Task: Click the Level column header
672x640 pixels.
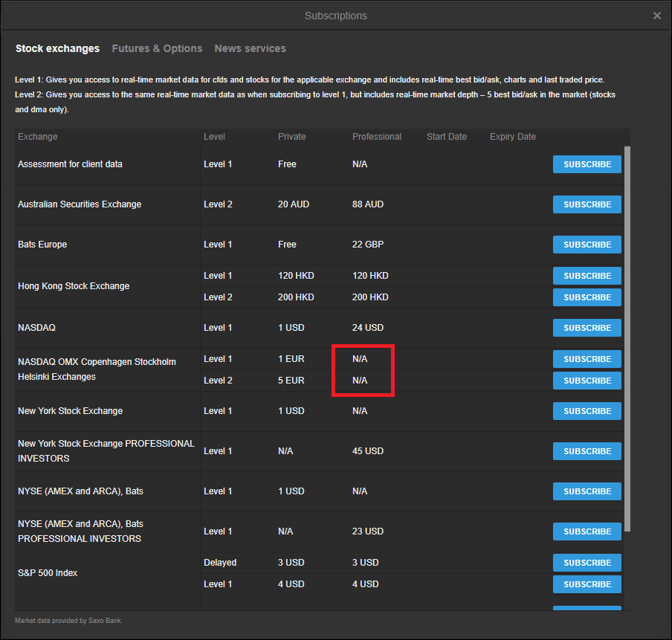Action: click(214, 137)
